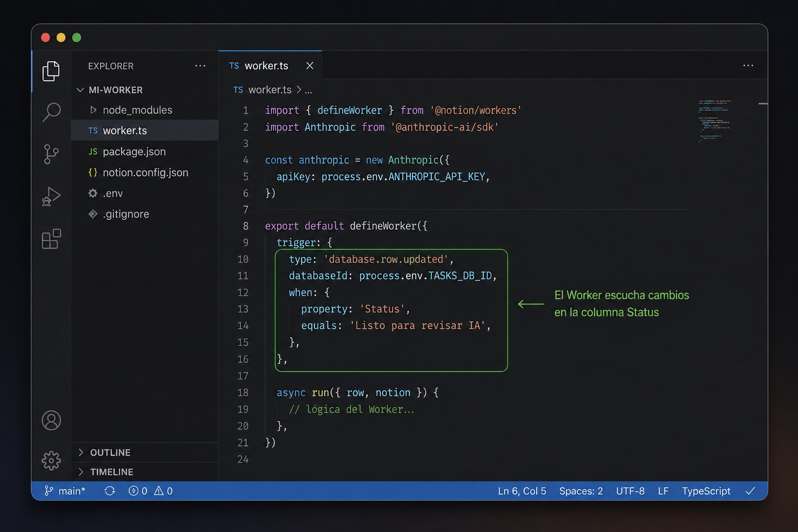
Task: Click '@notion/workers' import string
Action: [x=475, y=110]
